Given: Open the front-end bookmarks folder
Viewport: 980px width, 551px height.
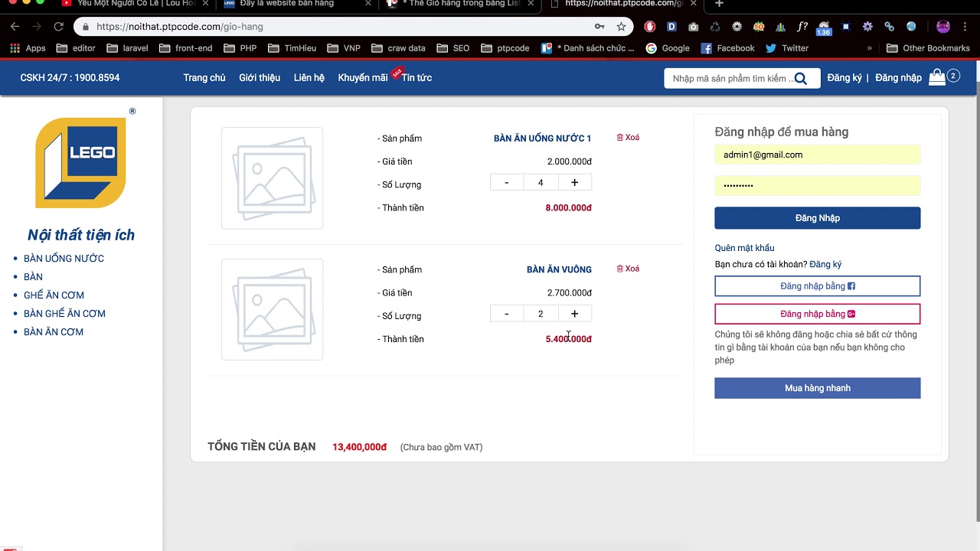Looking at the screenshot, I should coord(186,48).
